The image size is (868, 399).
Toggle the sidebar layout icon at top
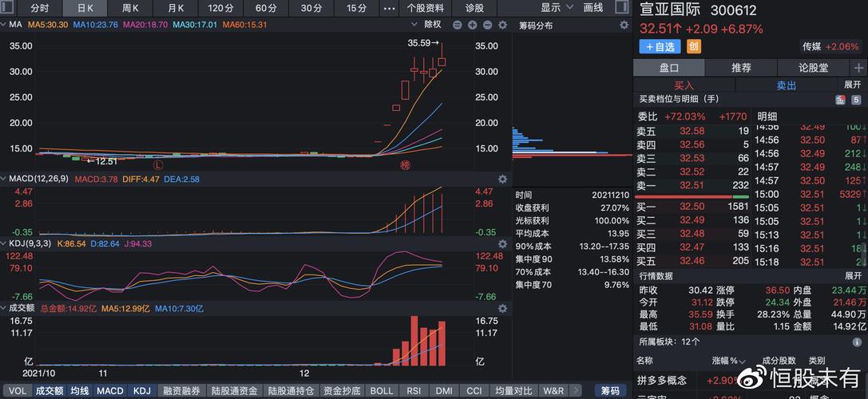(x=621, y=8)
